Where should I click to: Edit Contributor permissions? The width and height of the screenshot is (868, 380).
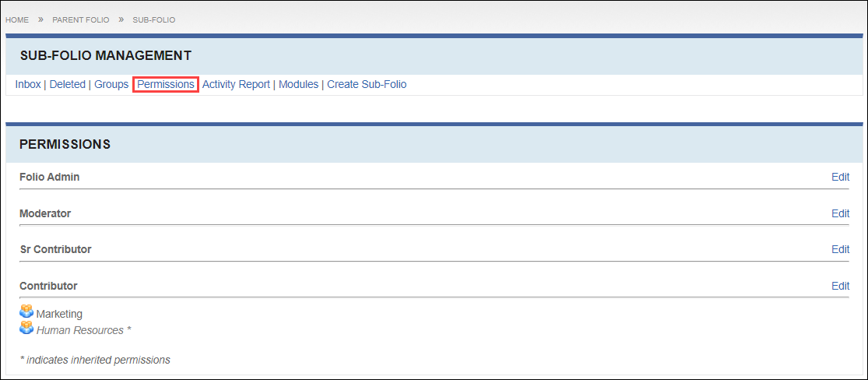click(x=840, y=286)
